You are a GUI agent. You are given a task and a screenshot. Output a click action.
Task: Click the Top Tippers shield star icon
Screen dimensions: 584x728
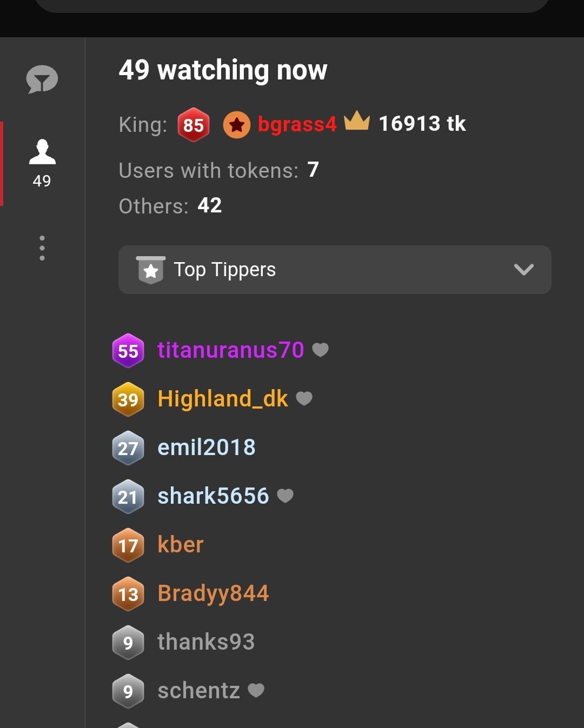pyautogui.click(x=151, y=270)
